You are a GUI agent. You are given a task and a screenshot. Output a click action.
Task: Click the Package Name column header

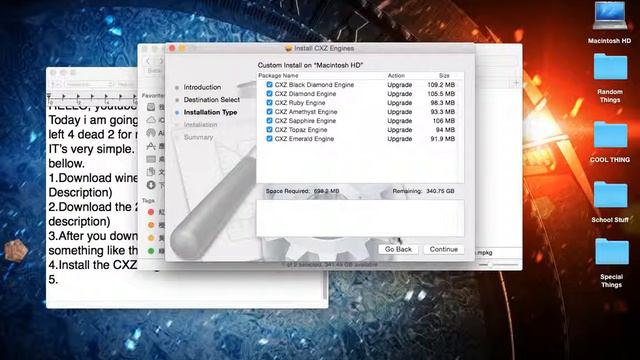278,76
